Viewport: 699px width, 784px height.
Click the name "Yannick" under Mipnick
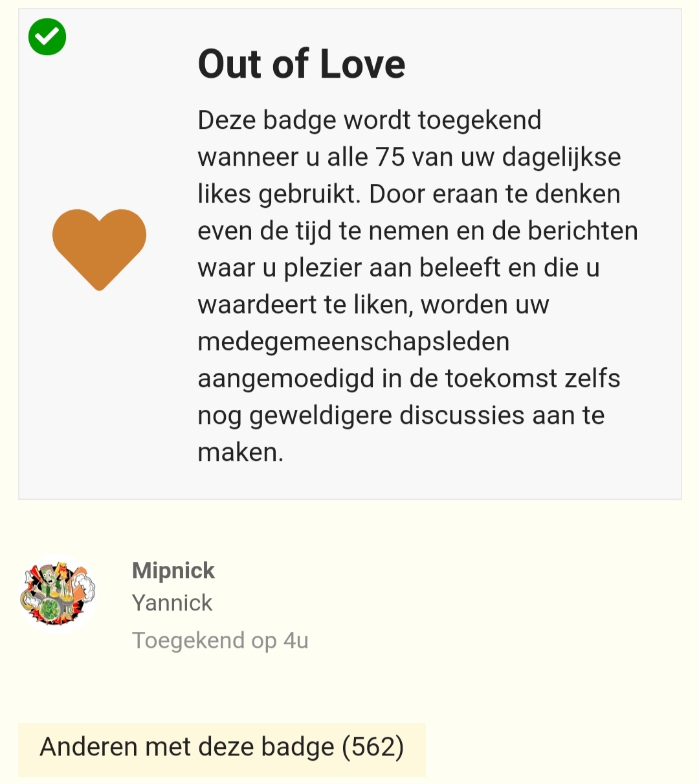pyautogui.click(x=172, y=603)
